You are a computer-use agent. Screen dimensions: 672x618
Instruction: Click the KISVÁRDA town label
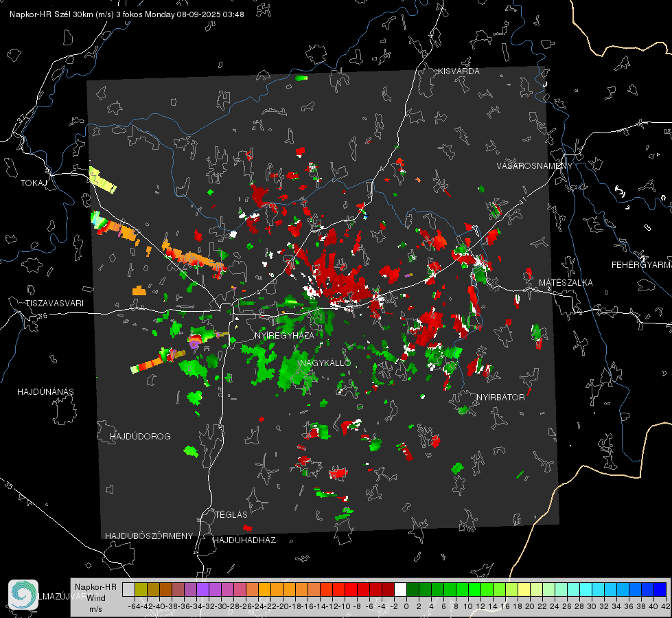(x=459, y=71)
